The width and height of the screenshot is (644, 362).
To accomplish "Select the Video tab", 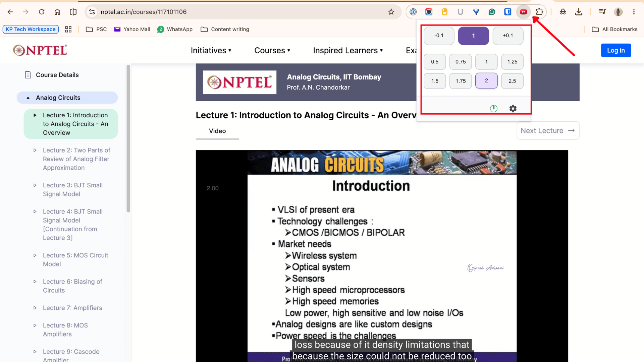I will point(217,131).
